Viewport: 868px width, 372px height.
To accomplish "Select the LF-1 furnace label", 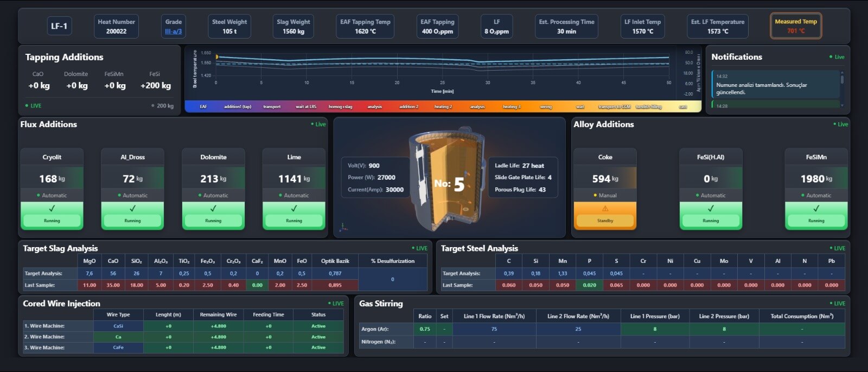I will click(59, 26).
